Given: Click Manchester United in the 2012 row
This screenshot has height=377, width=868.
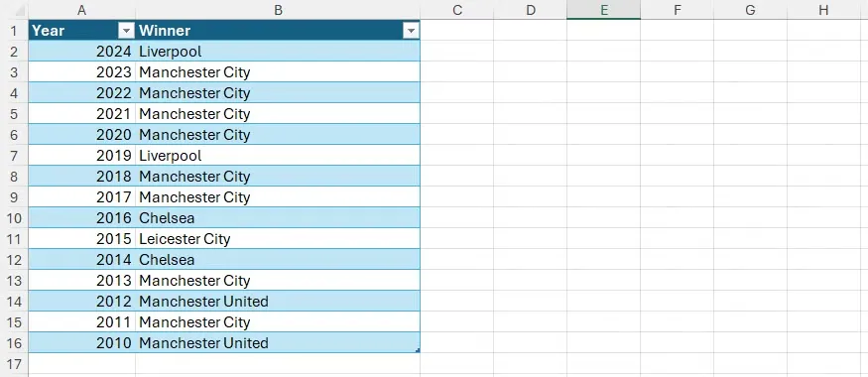Looking at the screenshot, I should pyautogui.click(x=278, y=302).
